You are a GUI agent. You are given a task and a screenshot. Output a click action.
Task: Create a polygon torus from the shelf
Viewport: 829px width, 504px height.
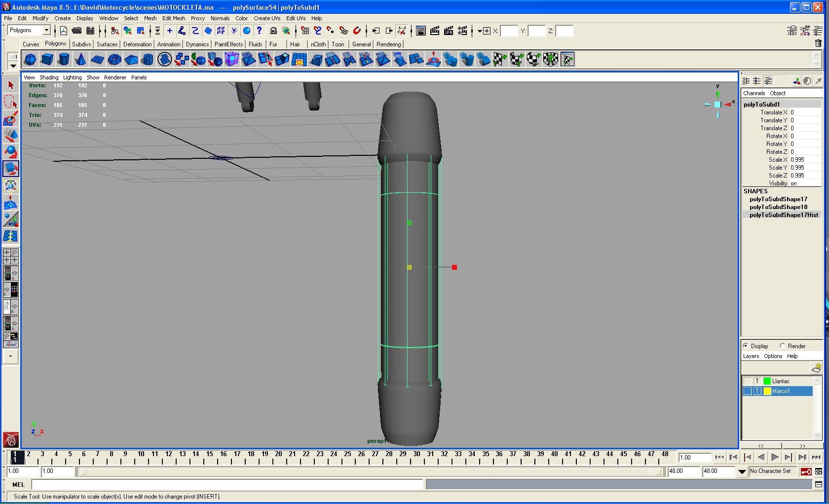(x=114, y=60)
